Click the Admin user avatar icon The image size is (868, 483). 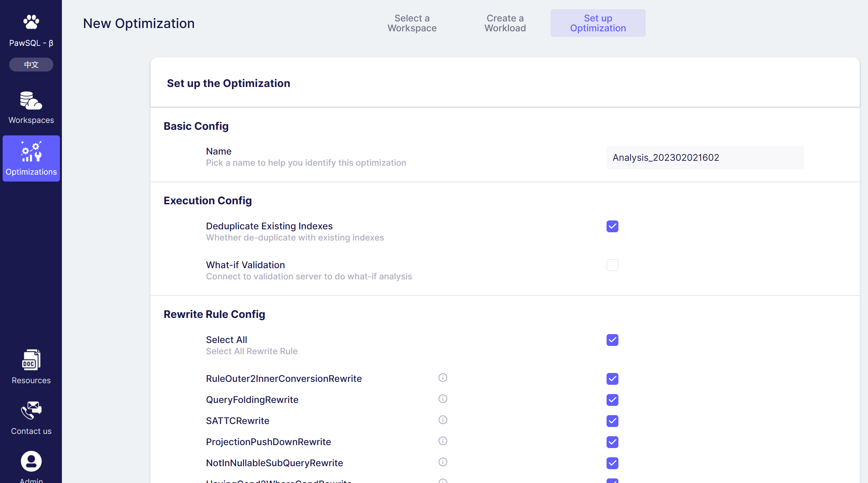coord(31,461)
